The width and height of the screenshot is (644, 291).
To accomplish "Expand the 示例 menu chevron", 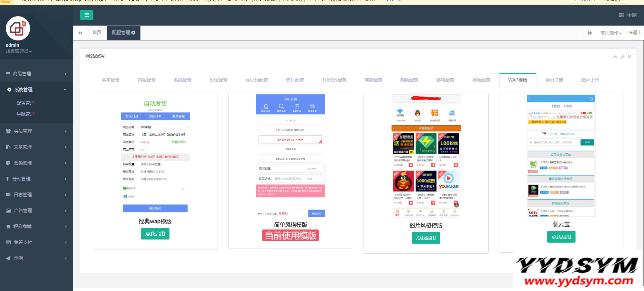I will click(66, 258).
